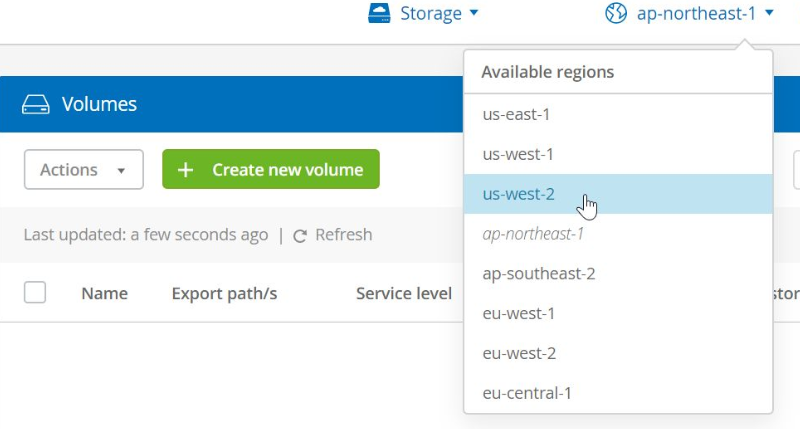
Task: Open the Actions dropdown
Action: 84,169
